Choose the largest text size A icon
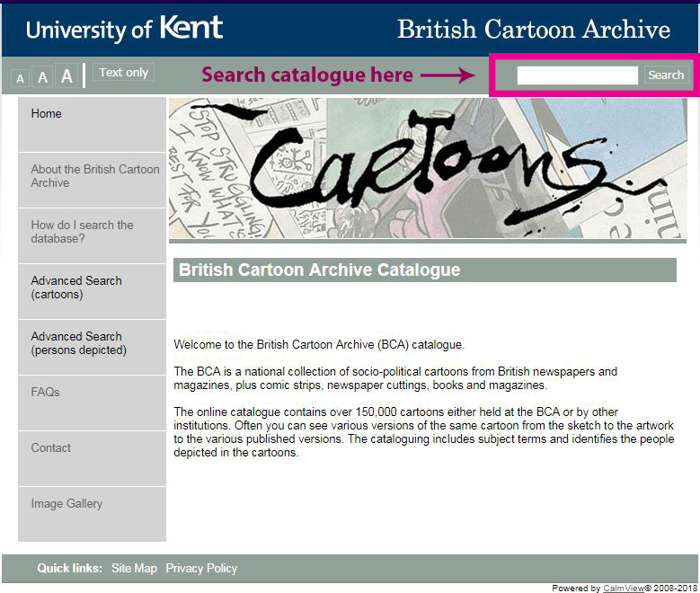 [66, 76]
